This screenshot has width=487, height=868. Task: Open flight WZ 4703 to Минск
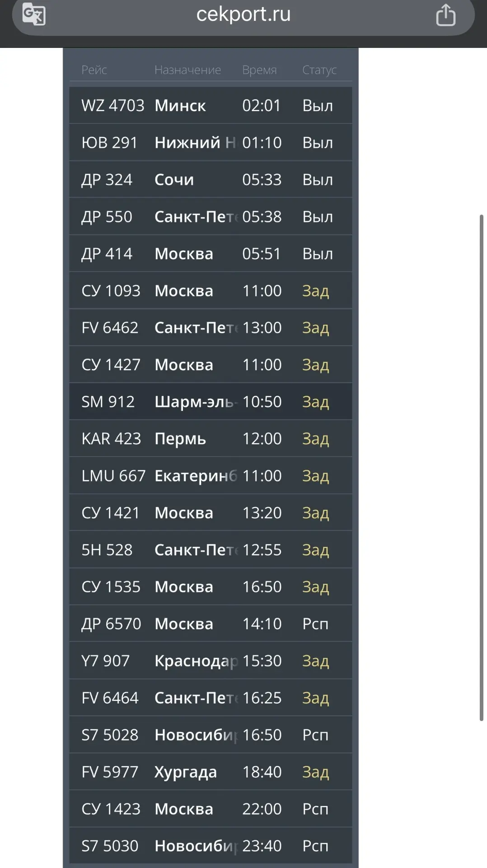pos(211,105)
